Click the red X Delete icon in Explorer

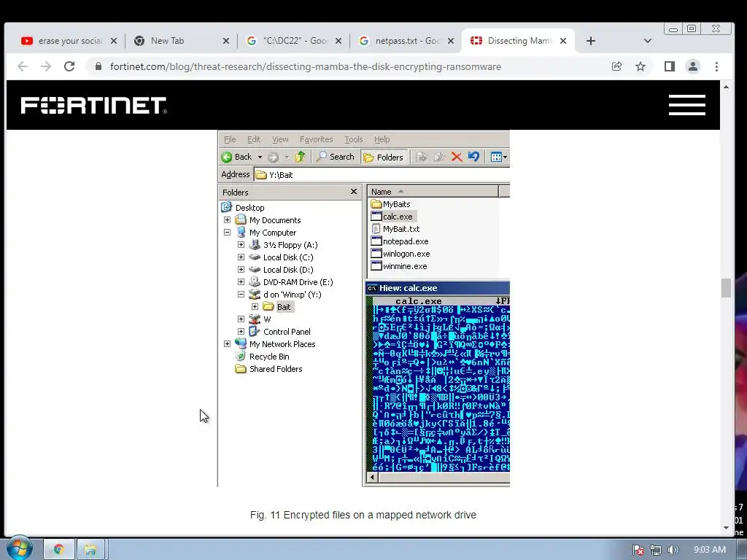coord(457,157)
